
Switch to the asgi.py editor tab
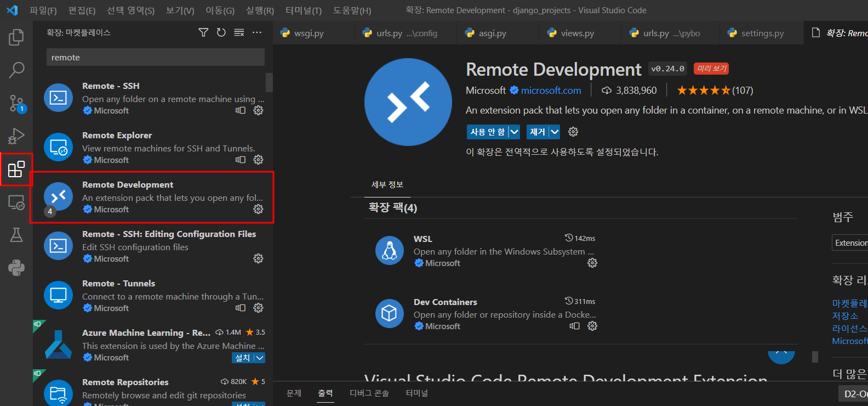coord(498,33)
